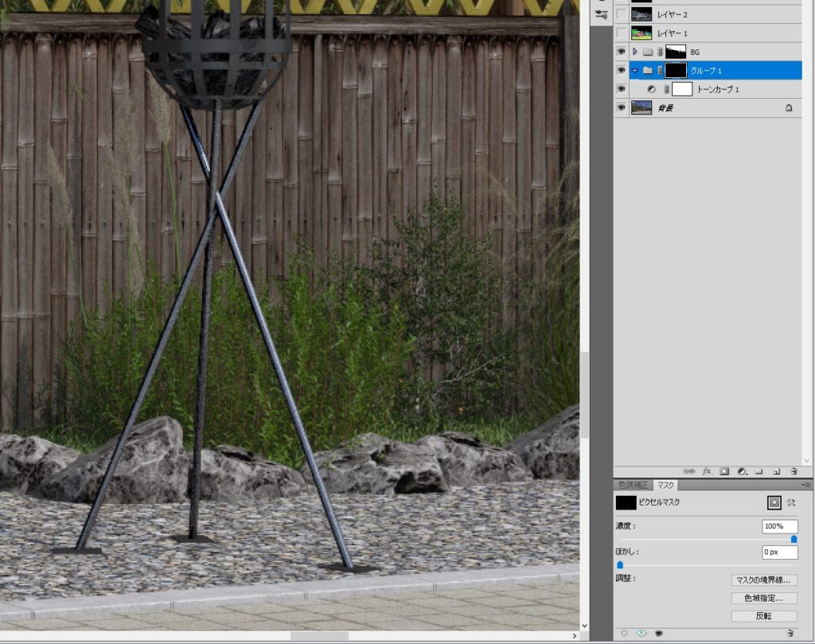Click the new group folder icon
Screen dimensions: 815x644
click(x=758, y=470)
